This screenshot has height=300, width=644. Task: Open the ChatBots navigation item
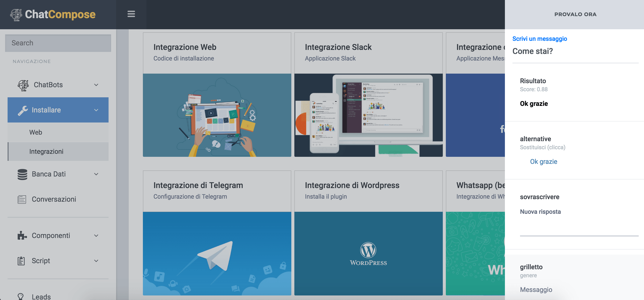pyautogui.click(x=58, y=85)
